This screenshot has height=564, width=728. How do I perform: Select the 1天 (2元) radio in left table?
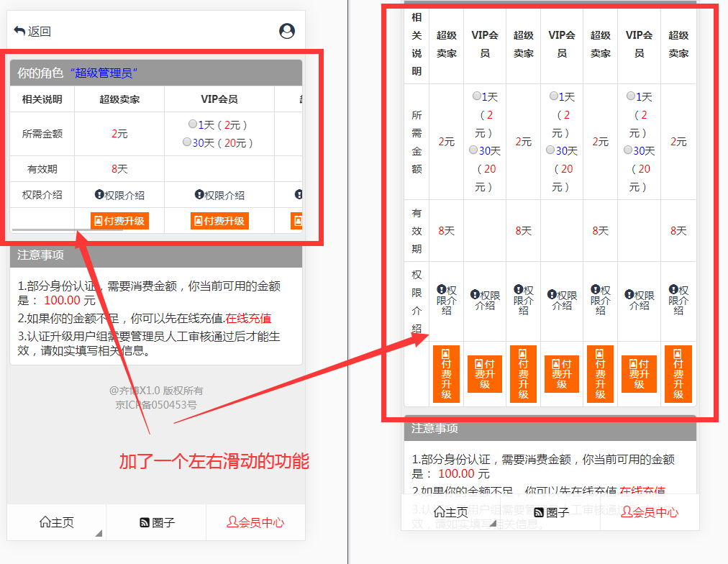click(x=193, y=124)
